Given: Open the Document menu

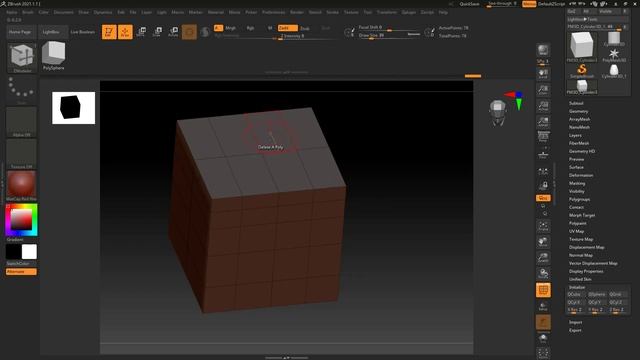Looking at the screenshot, I should 64,12.
